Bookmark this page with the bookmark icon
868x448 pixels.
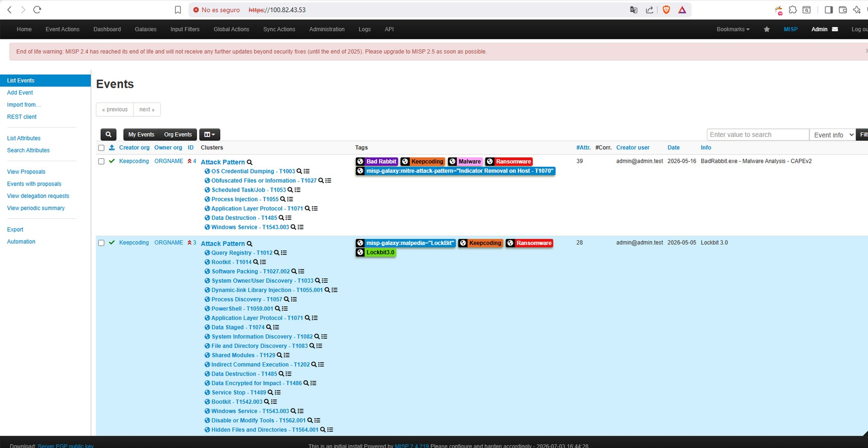pyautogui.click(x=178, y=10)
